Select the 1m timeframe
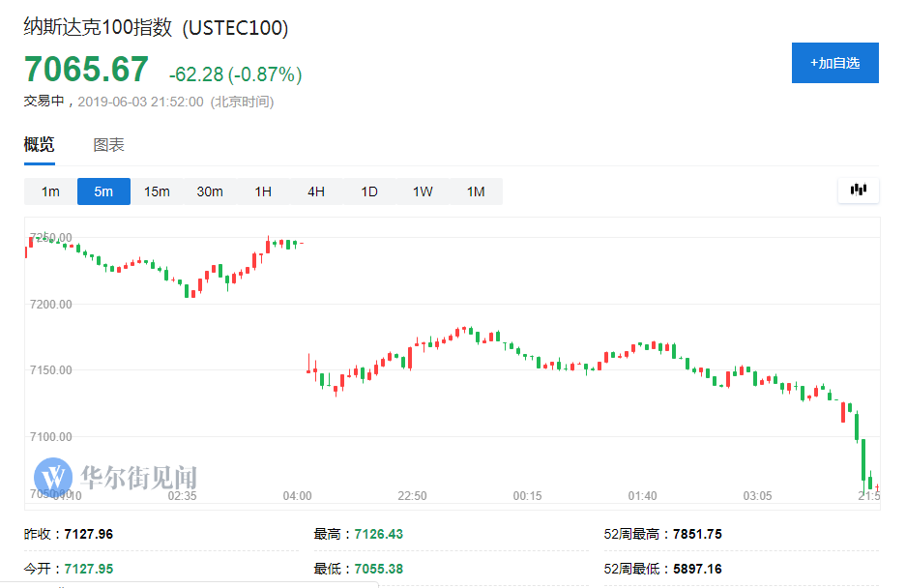Image resolution: width=906 pixels, height=588 pixels. click(50, 191)
